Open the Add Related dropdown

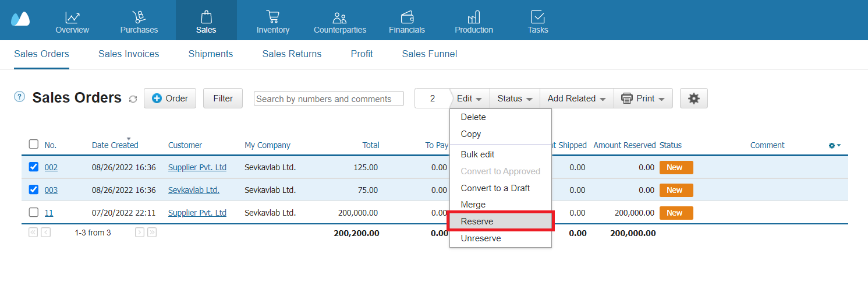tap(577, 98)
